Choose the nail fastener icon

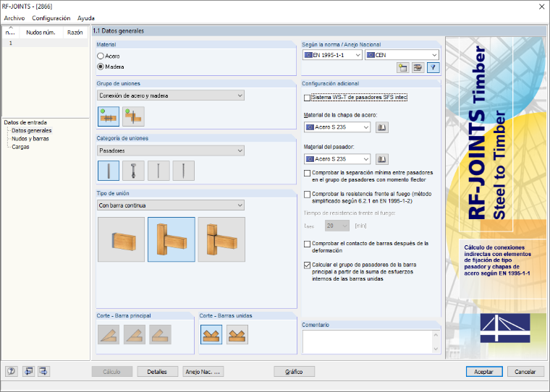click(158, 171)
